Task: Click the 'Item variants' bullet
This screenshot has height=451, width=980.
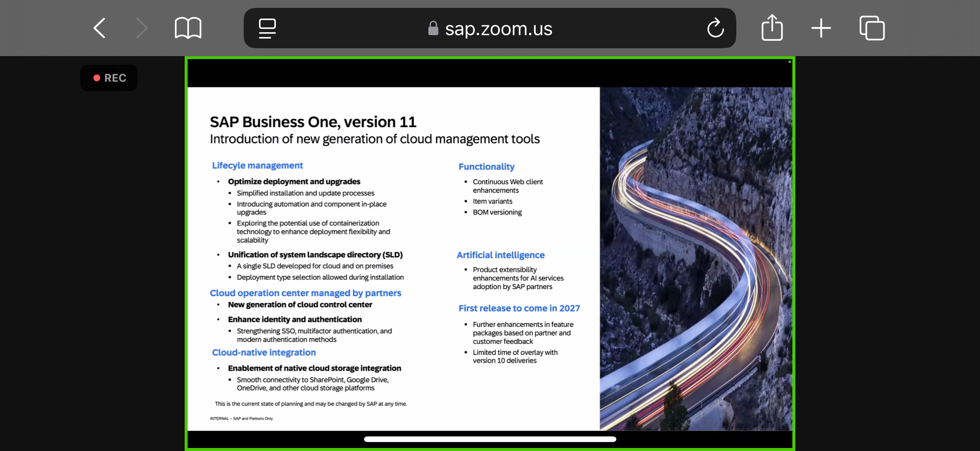Action: [492, 201]
